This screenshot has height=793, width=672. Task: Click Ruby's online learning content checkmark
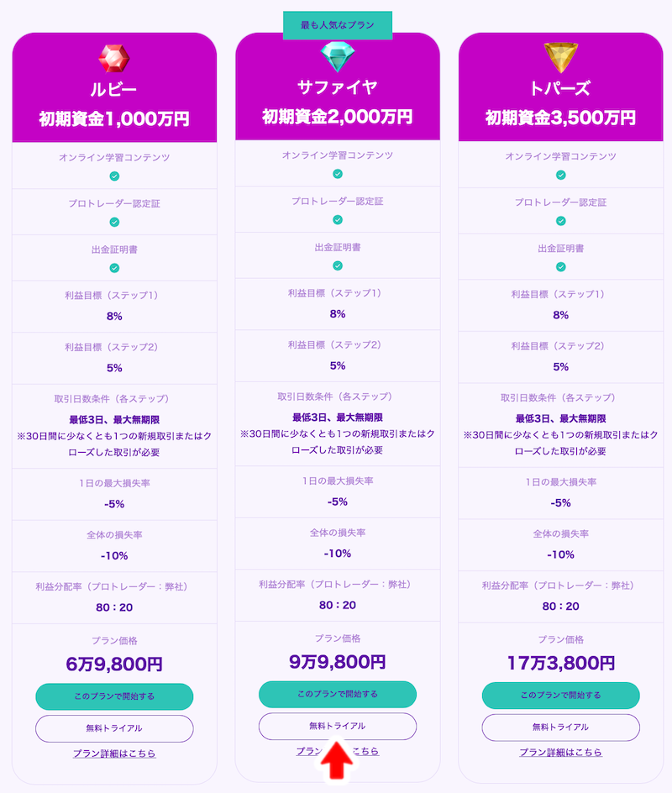click(114, 176)
